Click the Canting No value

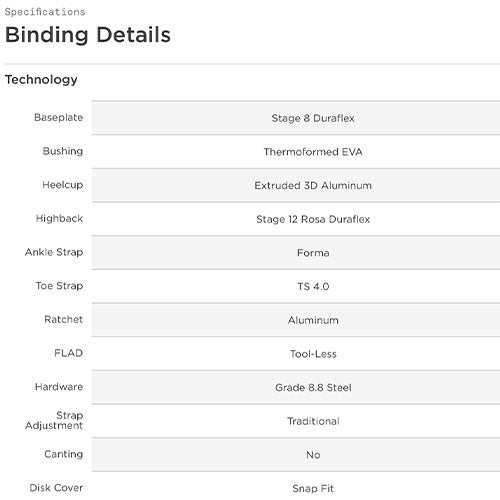pos(313,455)
